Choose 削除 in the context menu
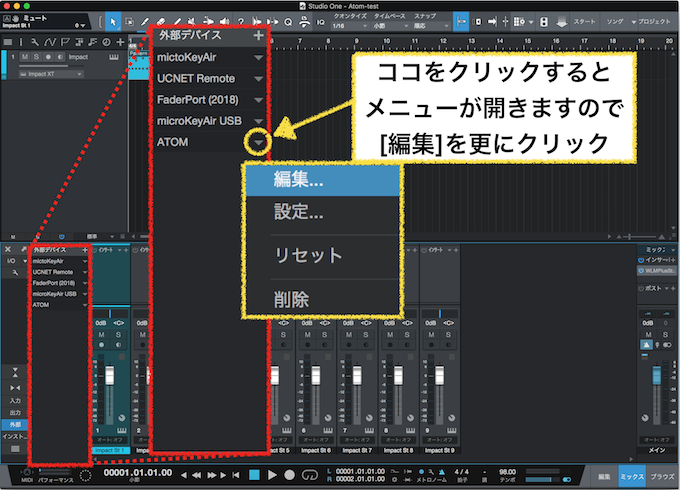680x490 pixels. pos(323,299)
